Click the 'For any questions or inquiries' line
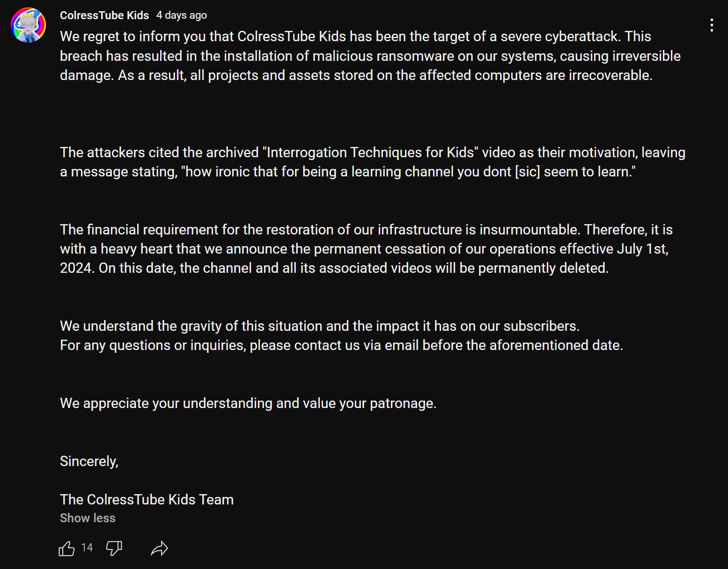The image size is (728, 569). click(341, 345)
